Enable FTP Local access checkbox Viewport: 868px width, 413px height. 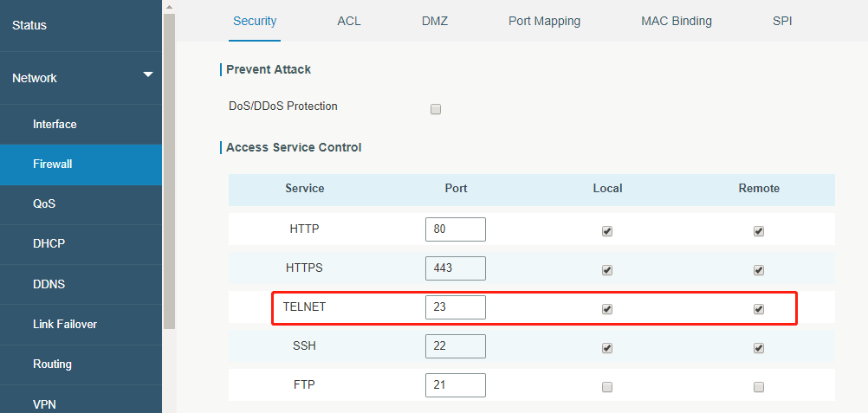607,387
